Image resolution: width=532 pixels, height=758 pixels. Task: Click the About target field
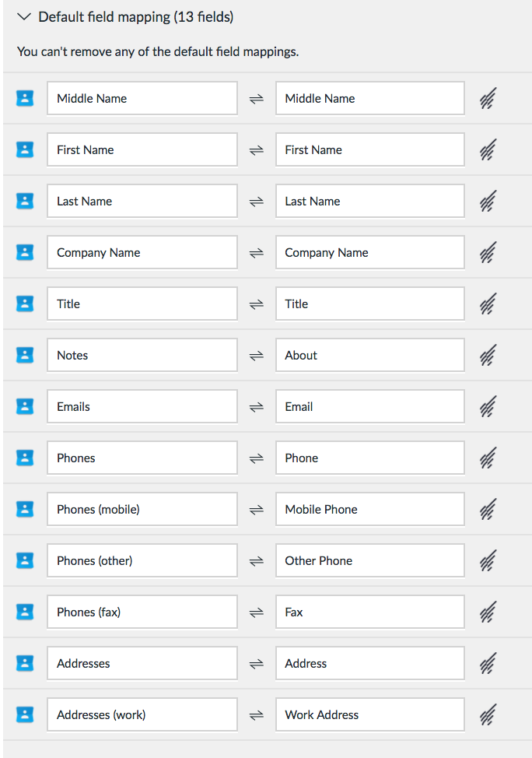(x=370, y=356)
